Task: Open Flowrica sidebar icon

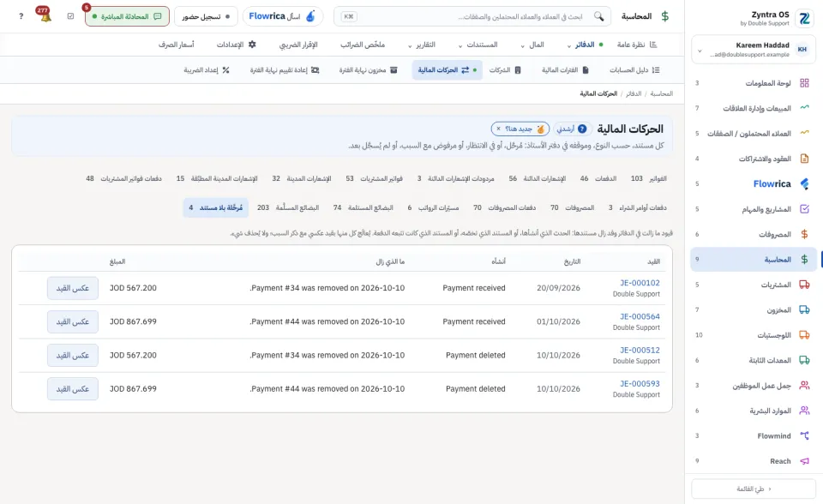Action: 804,183
